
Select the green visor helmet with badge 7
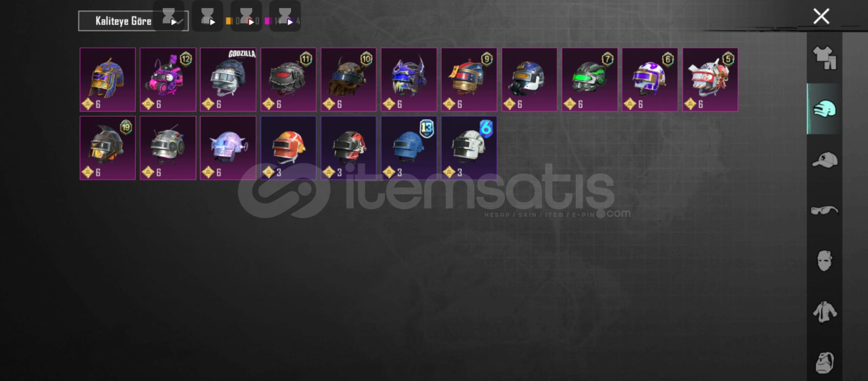click(590, 80)
